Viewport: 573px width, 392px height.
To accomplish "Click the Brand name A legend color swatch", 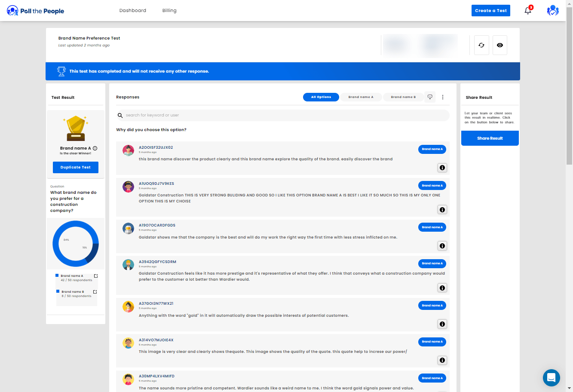I will [57, 276].
